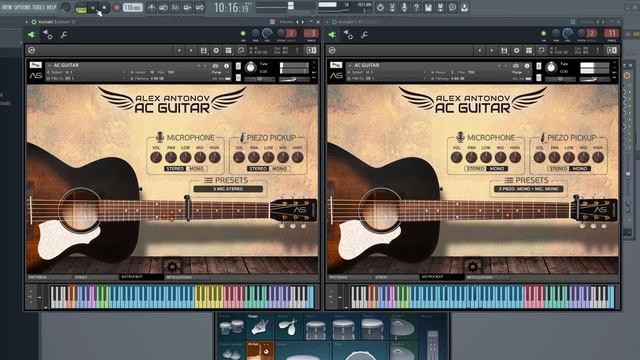This screenshot has height=360, width=640.
Task: Open the left guitar's settings gear icon
Action: [x=172, y=267]
